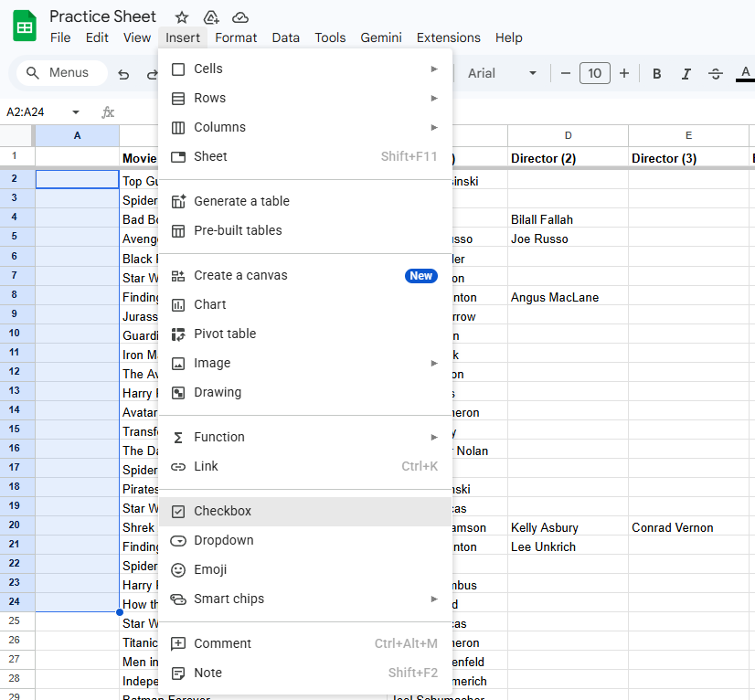
Task: Toggle strikethrough formatting
Action: (x=716, y=73)
